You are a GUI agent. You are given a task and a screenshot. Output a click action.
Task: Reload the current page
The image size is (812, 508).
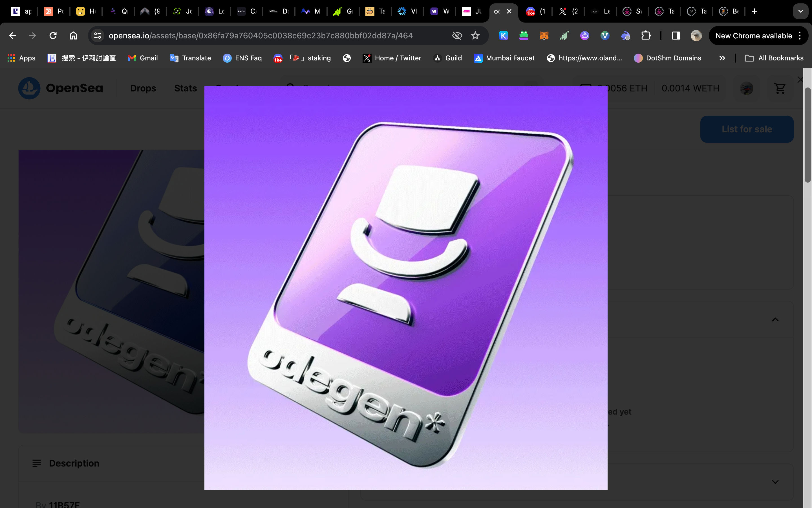tap(53, 36)
